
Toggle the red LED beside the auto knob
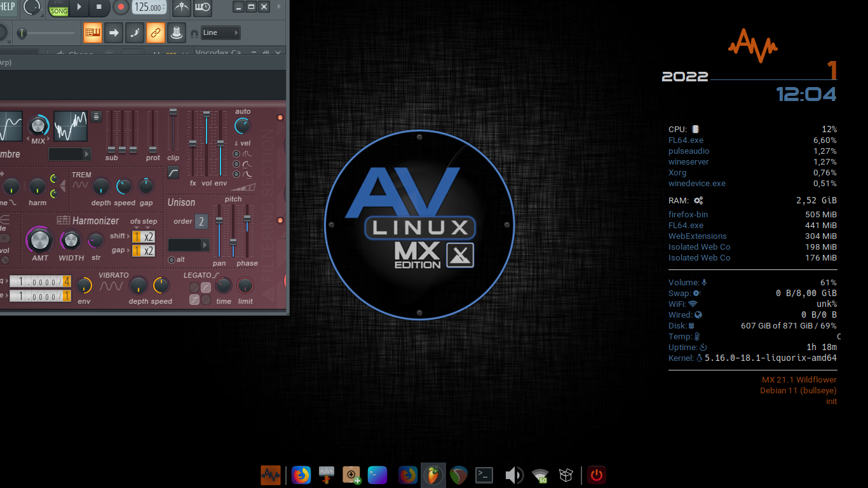pyautogui.click(x=280, y=118)
